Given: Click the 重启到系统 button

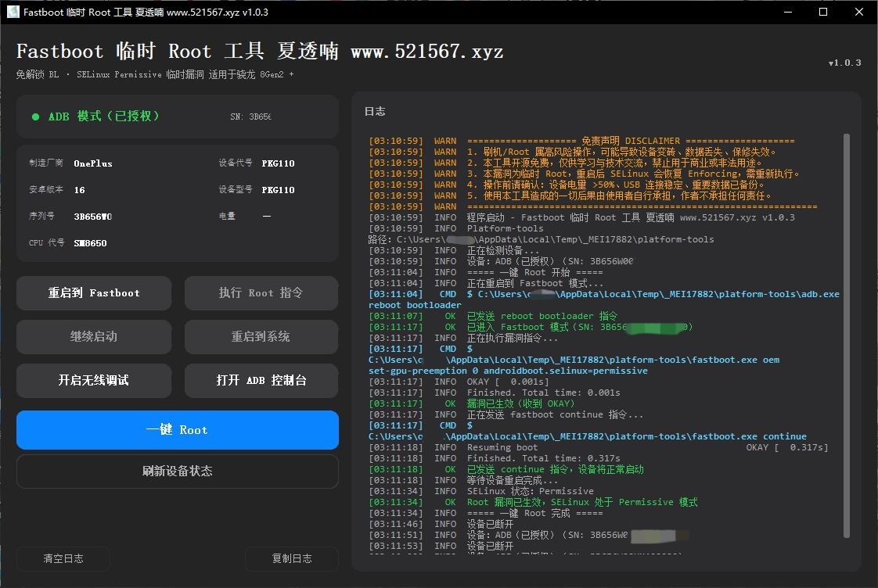Looking at the screenshot, I should point(261,337).
